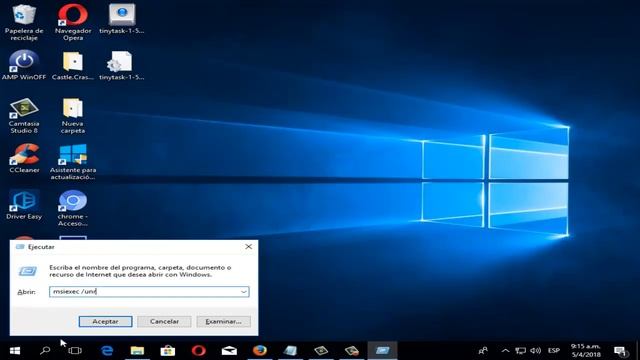This screenshot has height=360, width=640.
Task: Open the Mail app from the taskbar
Action: tap(229, 351)
